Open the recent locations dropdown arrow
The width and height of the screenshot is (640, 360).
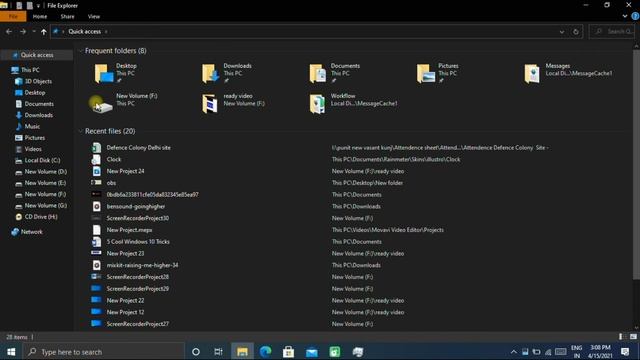(x=34, y=31)
